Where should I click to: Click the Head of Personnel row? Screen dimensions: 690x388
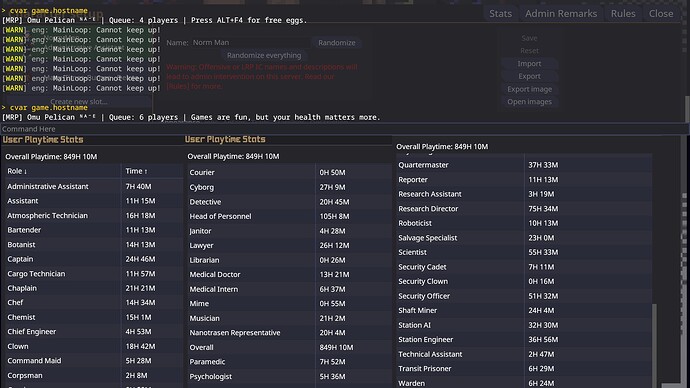click(x=289, y=216)
